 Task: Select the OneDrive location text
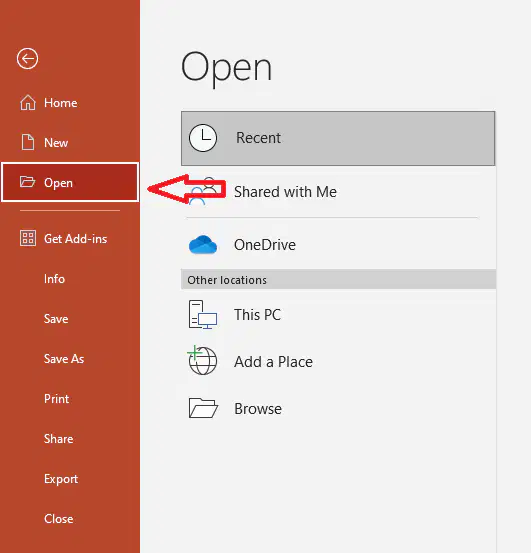pyautogui.click(x=265, y=245)
